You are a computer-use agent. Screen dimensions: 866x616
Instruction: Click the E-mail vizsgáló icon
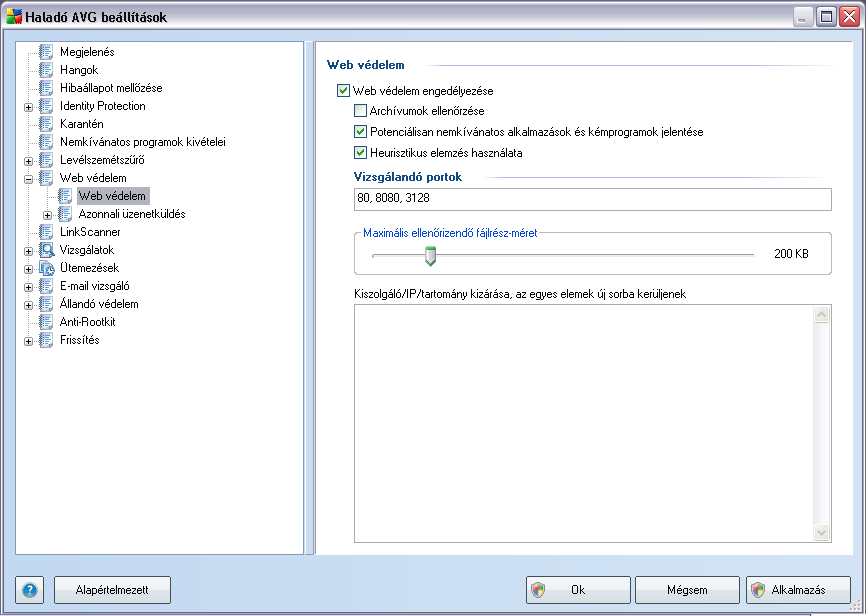pyautogui.click(x=46, y=286)
